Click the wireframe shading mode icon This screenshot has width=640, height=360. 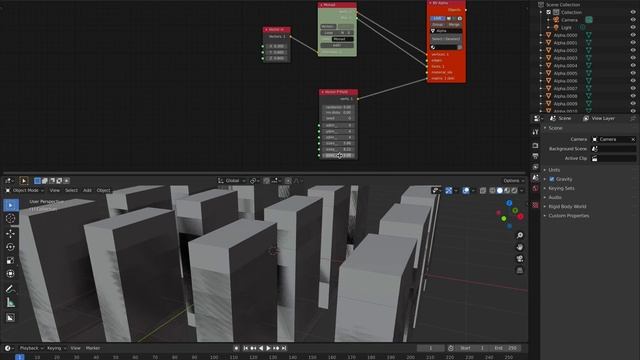click(493, 191)
